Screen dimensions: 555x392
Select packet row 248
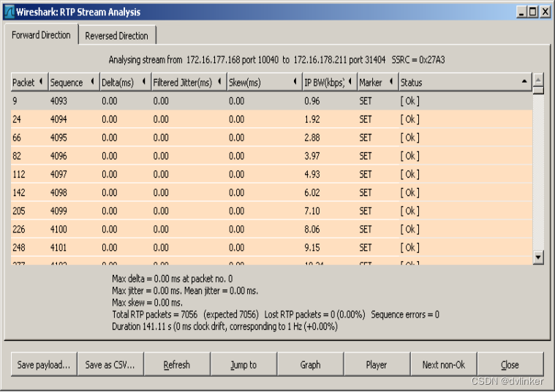click(x=271, y=247)
